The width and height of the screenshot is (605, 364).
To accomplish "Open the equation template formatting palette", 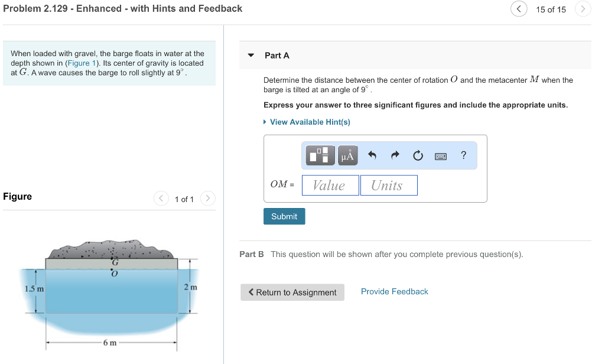I will [x=319, y=155].
